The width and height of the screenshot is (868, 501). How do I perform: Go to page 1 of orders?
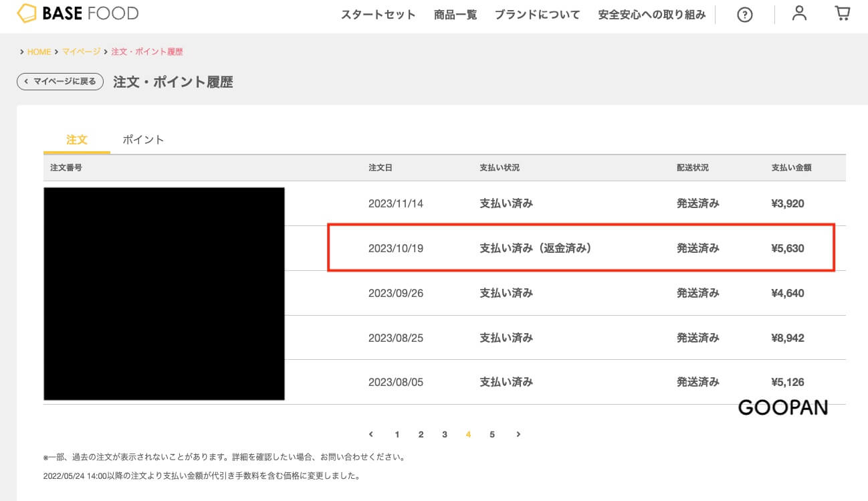397,434
